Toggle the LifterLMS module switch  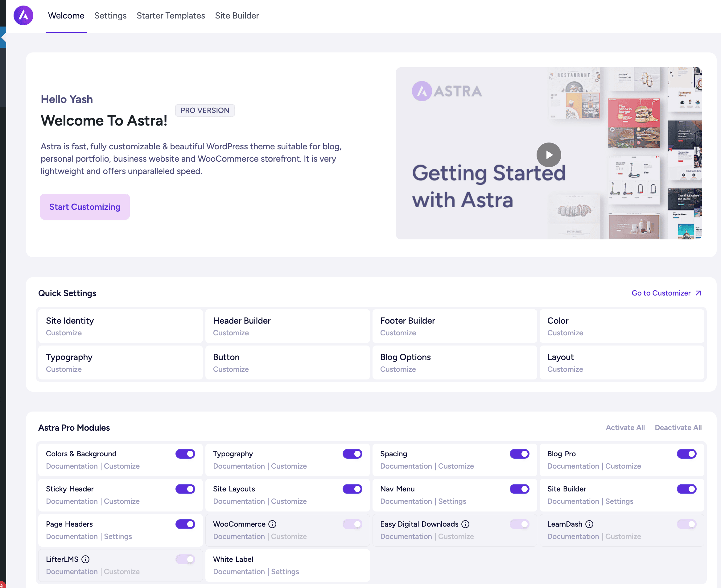(x=185, y=559)
